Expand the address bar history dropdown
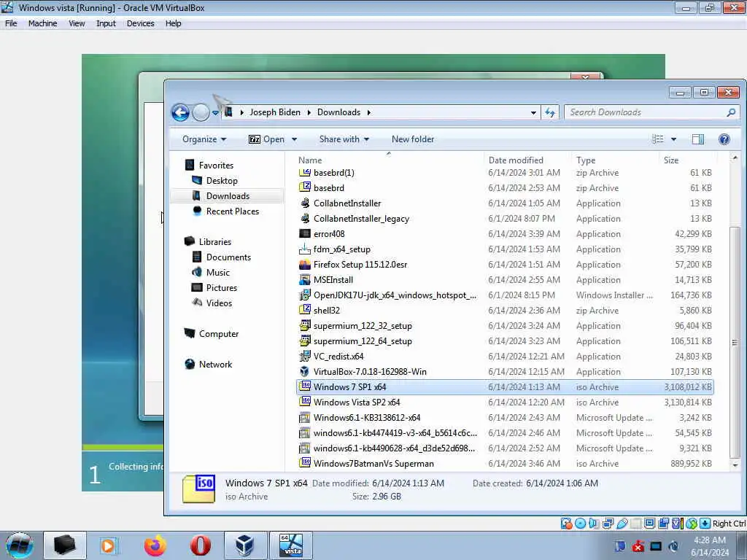This screenshot has height=560, width=747. click(533, 113)
